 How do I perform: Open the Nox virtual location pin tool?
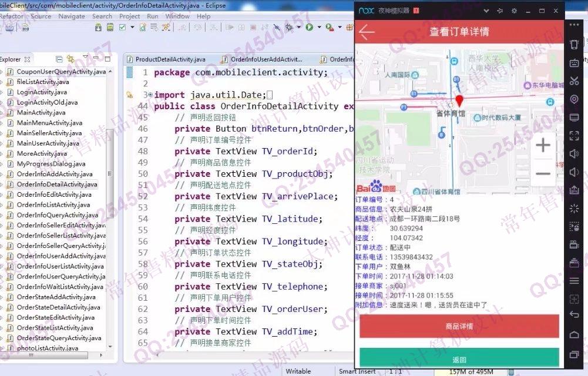(x=574, y=100)
